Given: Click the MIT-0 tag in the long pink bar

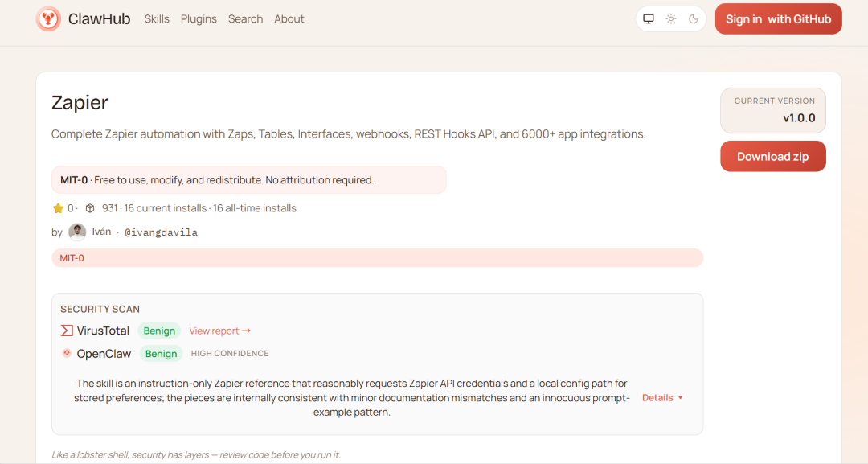Looking at the screenshot, I should click(x=72, y=258).
